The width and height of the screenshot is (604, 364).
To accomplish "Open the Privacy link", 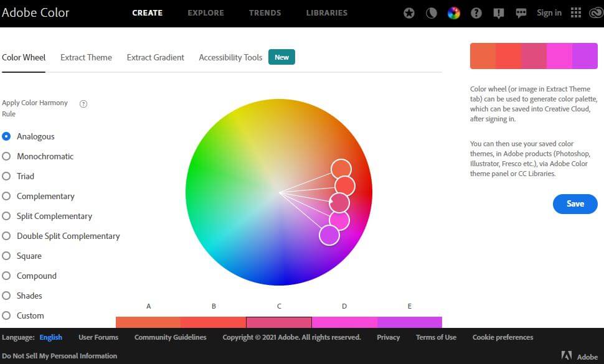I will (389, 337).
